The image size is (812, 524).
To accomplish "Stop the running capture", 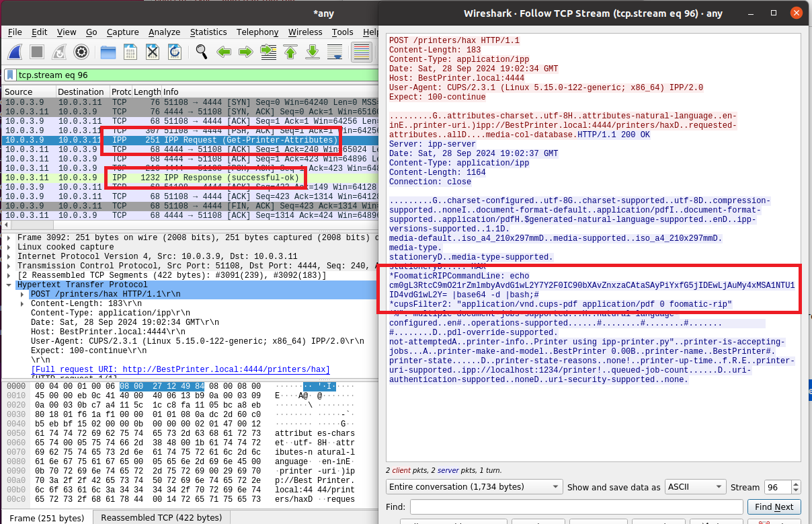I will [38, 52].
